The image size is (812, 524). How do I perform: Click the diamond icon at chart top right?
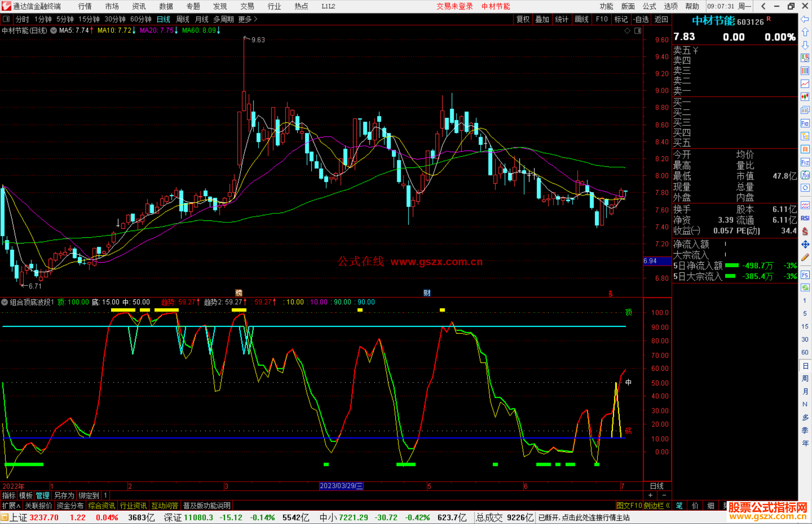[627, 31]
